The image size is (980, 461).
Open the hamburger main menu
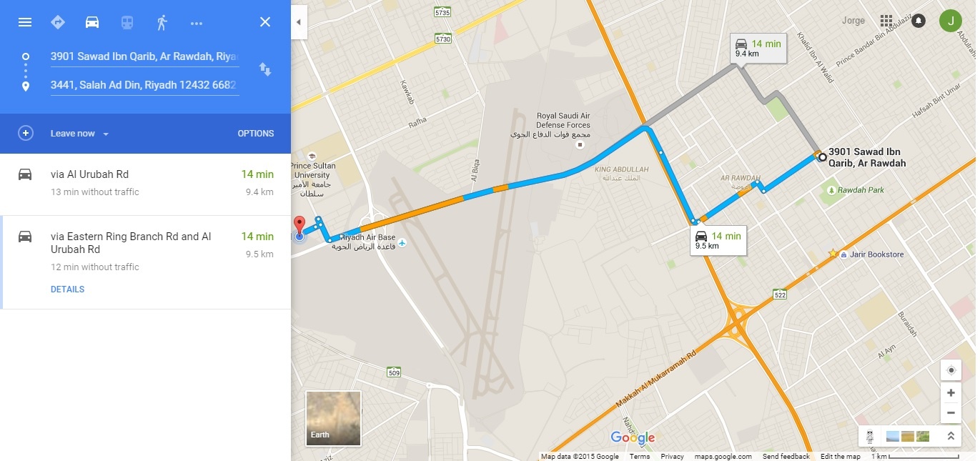[25, 22]
